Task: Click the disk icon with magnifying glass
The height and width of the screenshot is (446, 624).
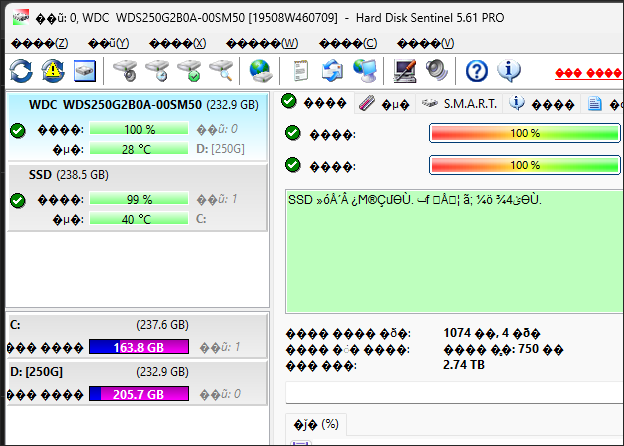Action: coord(221,71)
